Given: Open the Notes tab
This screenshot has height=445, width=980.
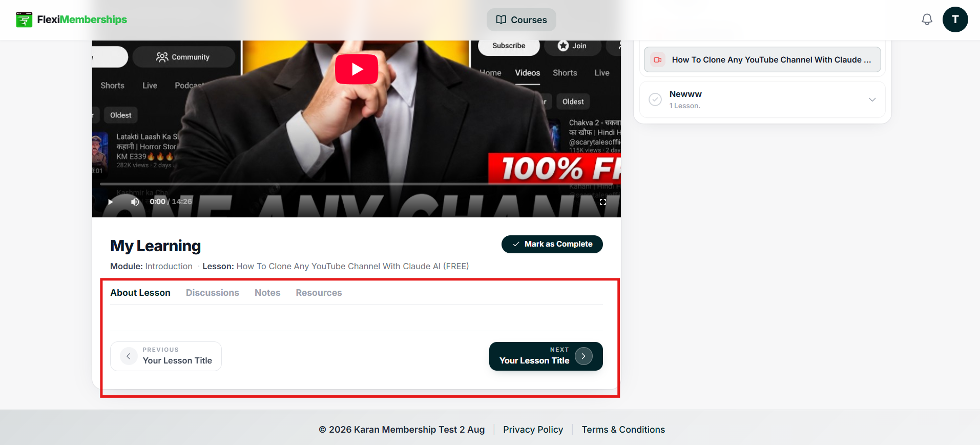Looking at the screenshot, I should [267, 293].
